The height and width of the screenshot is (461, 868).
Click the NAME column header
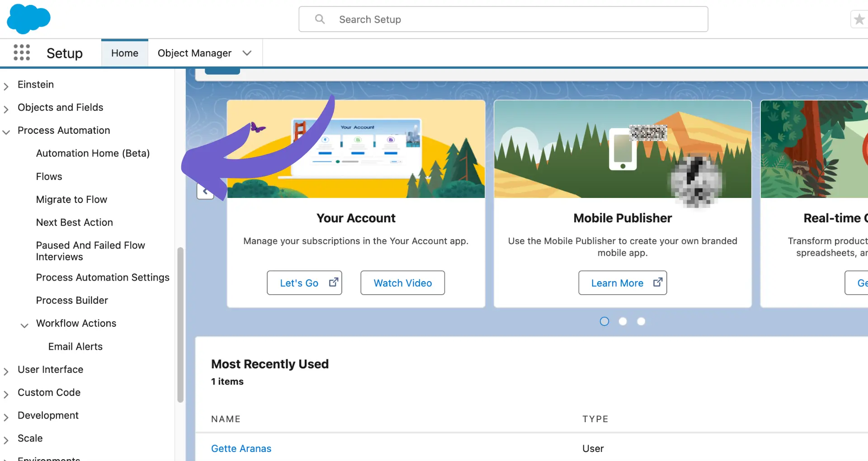tap(226, 419)
